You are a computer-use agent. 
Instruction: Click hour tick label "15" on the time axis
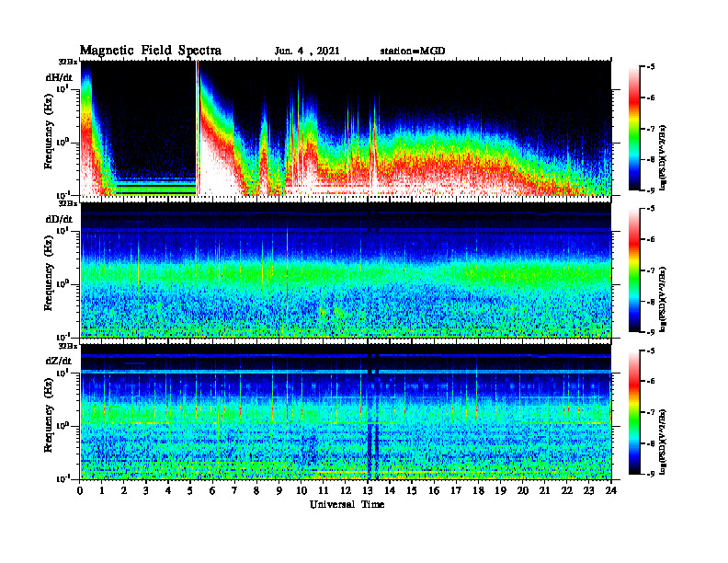(x=413, y=490)
